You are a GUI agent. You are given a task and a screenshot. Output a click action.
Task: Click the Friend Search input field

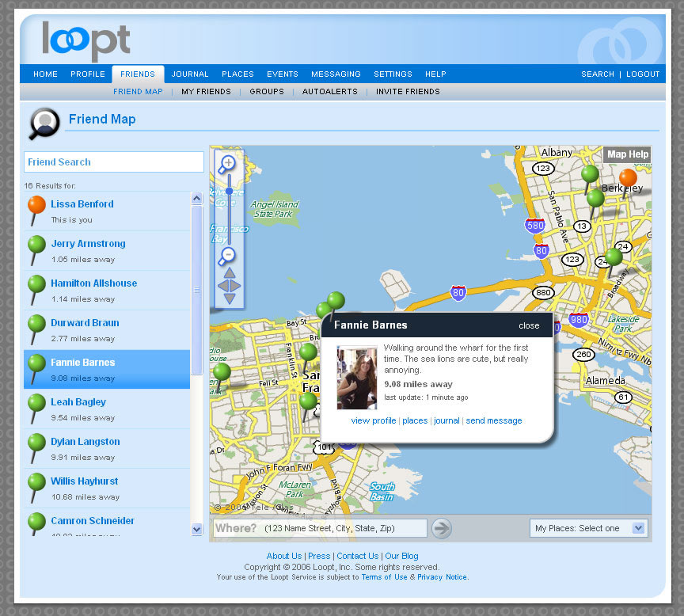(x=114, y=162)
